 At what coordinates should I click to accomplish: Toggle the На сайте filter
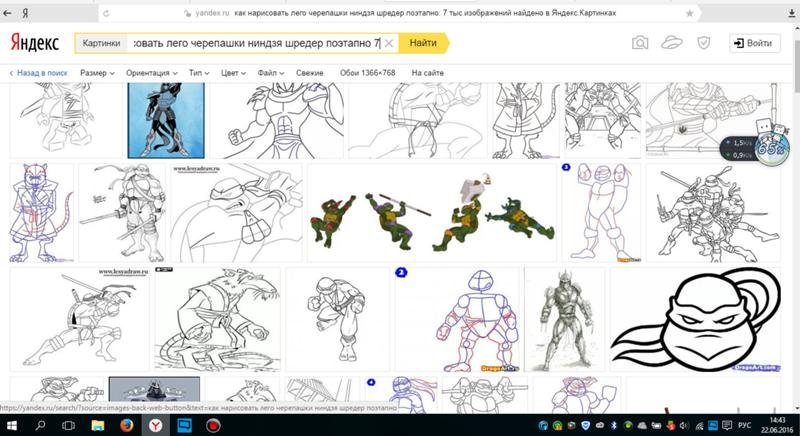pyautogui.click(x=427, y=73)
